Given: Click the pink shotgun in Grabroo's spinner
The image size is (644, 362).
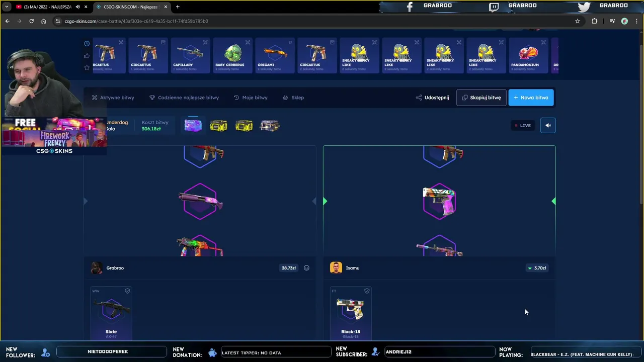Looking at the screenshot, I should click(200, 202).
